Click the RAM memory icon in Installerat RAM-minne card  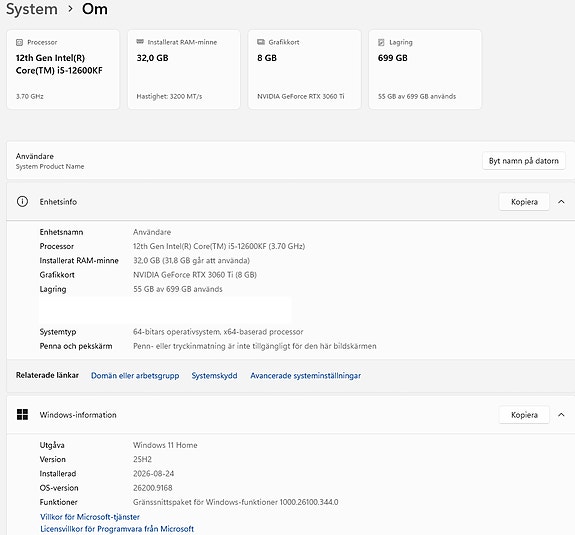(140, 42)
